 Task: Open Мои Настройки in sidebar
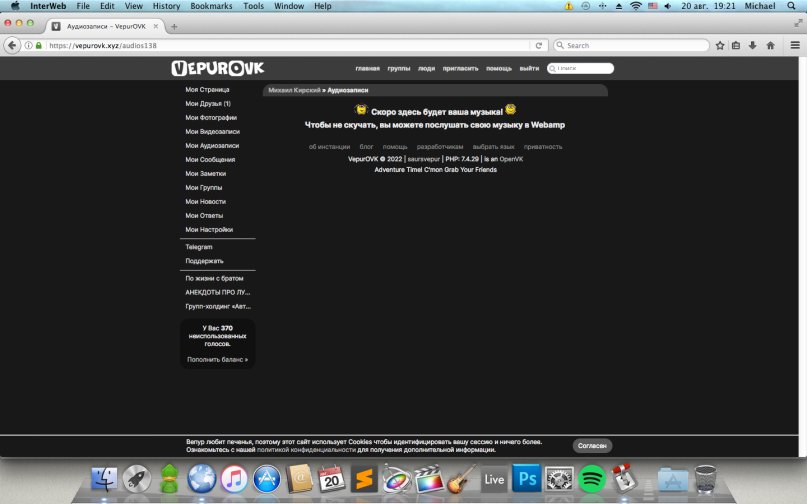coord(209,230)
